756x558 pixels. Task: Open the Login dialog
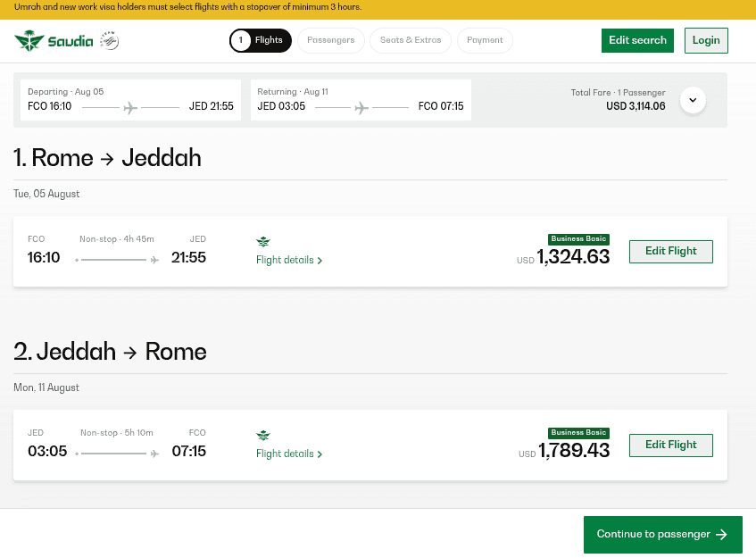[706, 40]
